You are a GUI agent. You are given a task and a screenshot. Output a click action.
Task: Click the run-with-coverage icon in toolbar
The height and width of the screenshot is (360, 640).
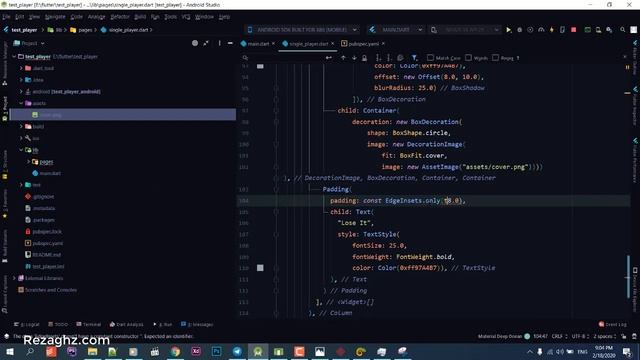(530, 30)
